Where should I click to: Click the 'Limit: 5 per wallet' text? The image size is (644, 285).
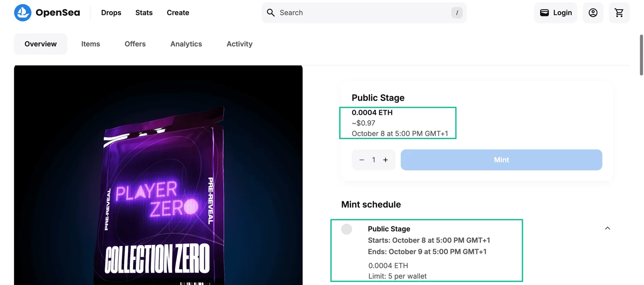[398, 276]
